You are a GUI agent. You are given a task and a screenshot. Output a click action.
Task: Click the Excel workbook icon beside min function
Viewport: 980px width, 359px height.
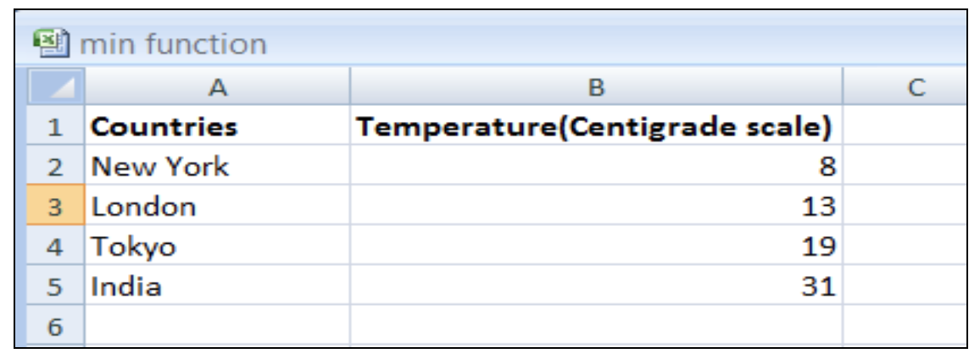point(52,43)
